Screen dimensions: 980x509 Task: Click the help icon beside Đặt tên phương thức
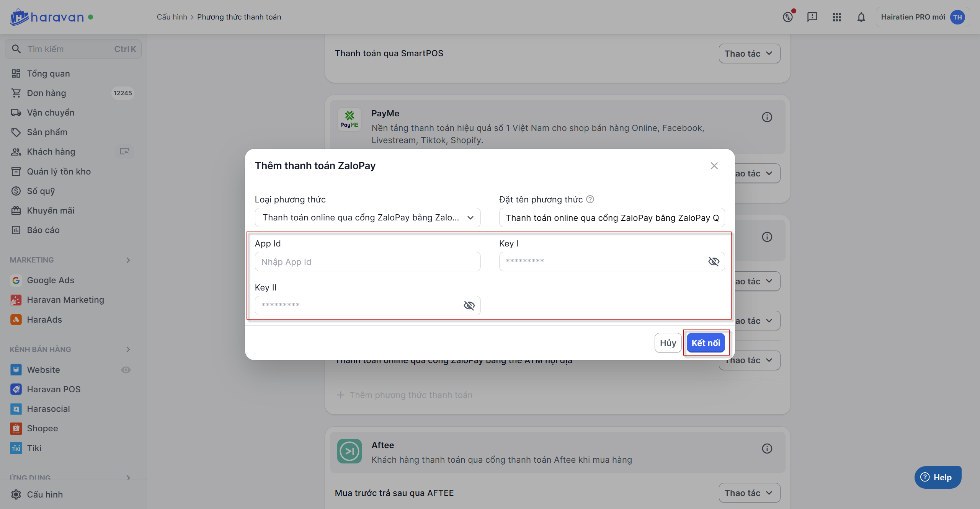[590, 199]
